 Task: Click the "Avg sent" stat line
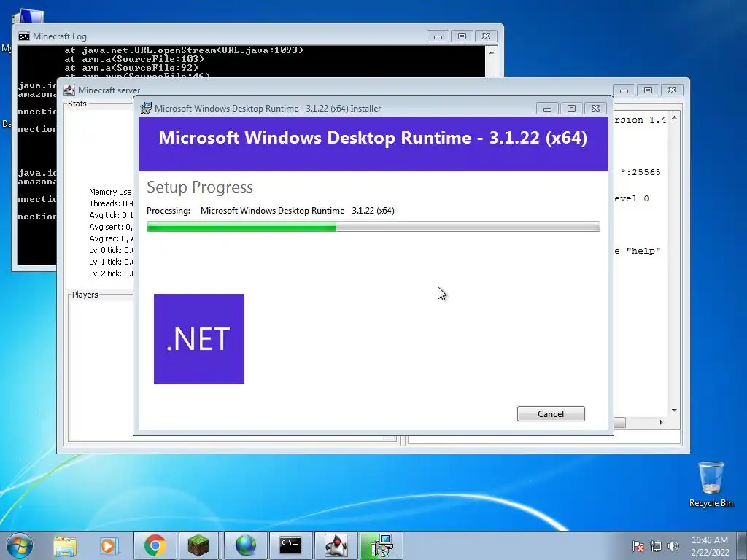[111, 227]
